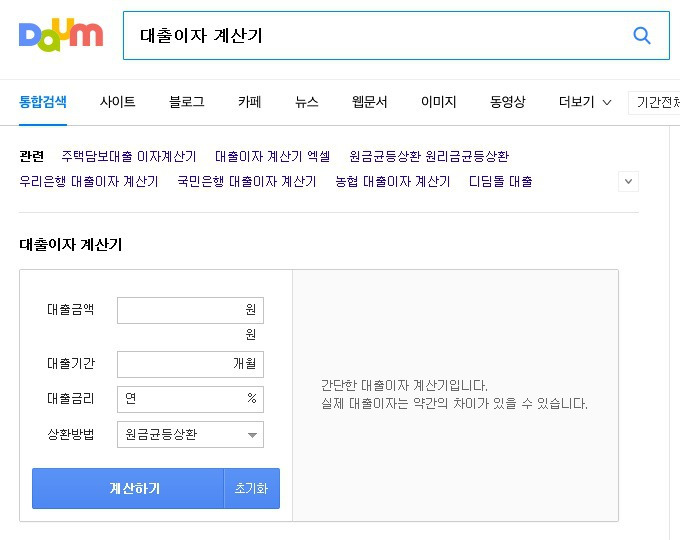The image size is (680, 540).
Task: Open the 웹문서 tab
Action: (369, 102)
